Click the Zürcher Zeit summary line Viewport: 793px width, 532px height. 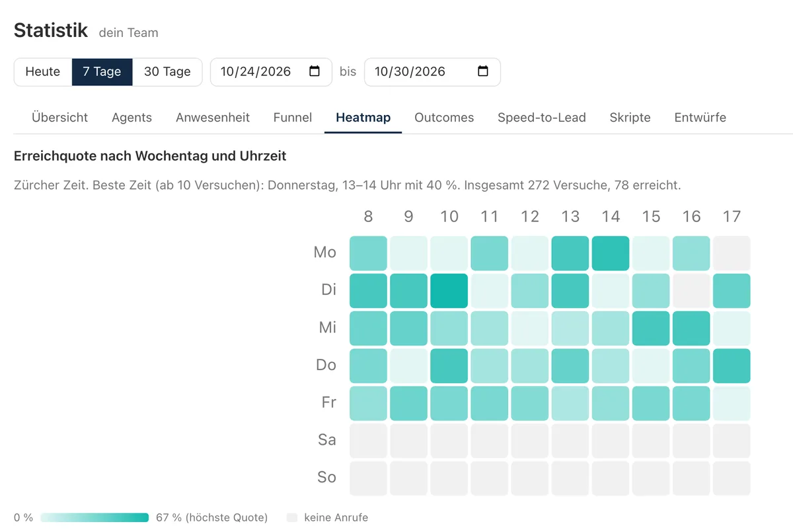tap(347, 186)
